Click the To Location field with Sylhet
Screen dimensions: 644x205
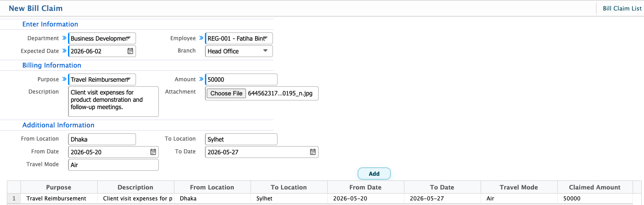(x=241, y=139)
